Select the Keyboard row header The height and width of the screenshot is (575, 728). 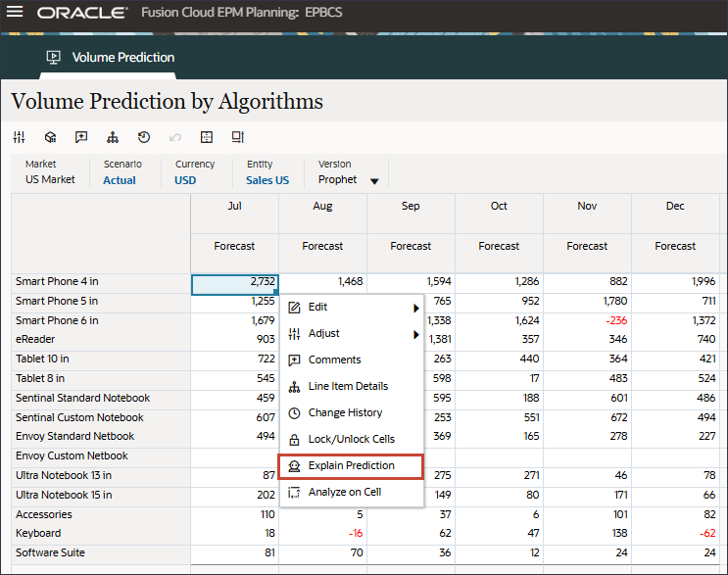(x=101, y=534)
